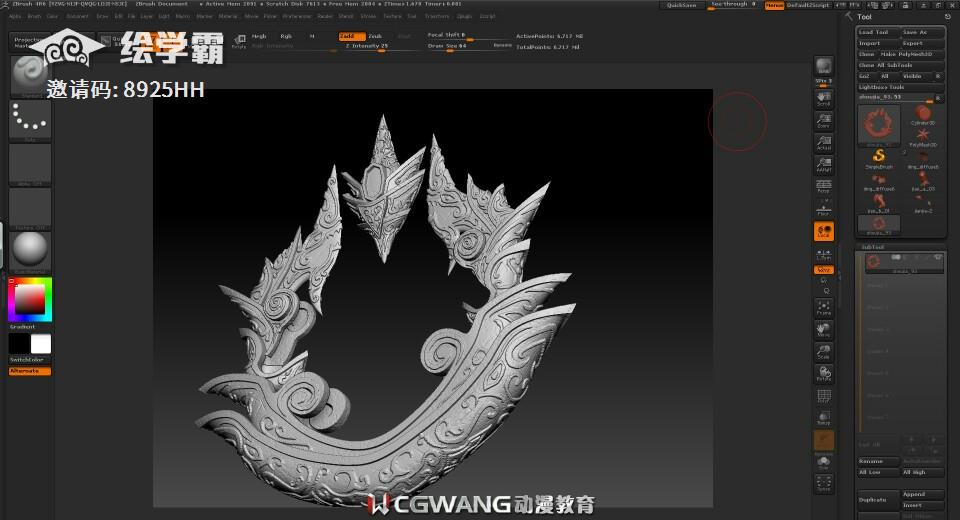Click Clone All SubTools

[x=899, y=65]
